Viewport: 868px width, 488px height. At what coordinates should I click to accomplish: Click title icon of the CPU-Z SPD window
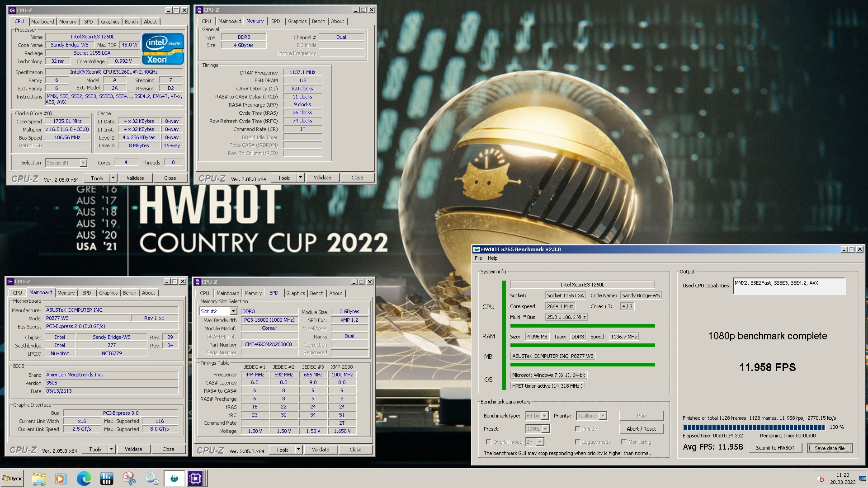[198, 282]
